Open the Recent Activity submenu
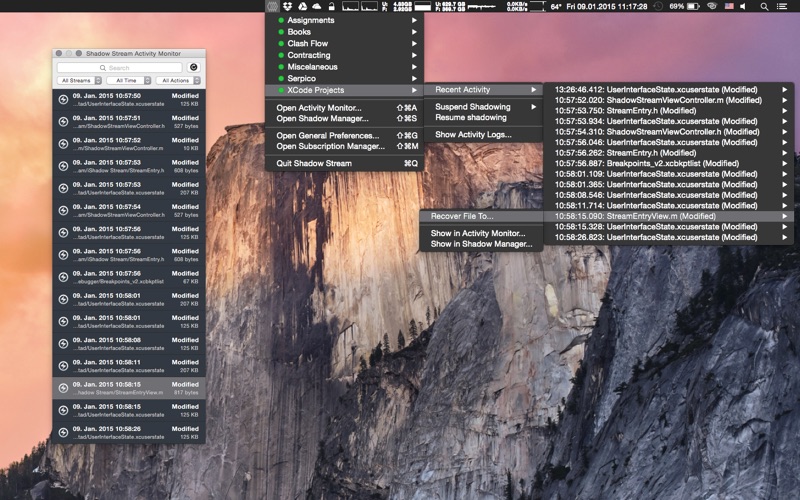The width and height of the screenshot is (800, 500). click(x=484, y=89)
